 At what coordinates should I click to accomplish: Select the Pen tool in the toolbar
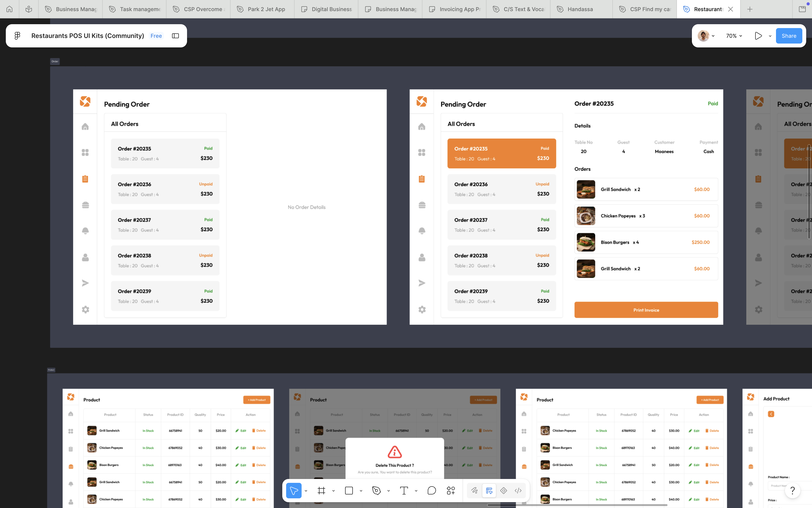[x=376, y=491]
